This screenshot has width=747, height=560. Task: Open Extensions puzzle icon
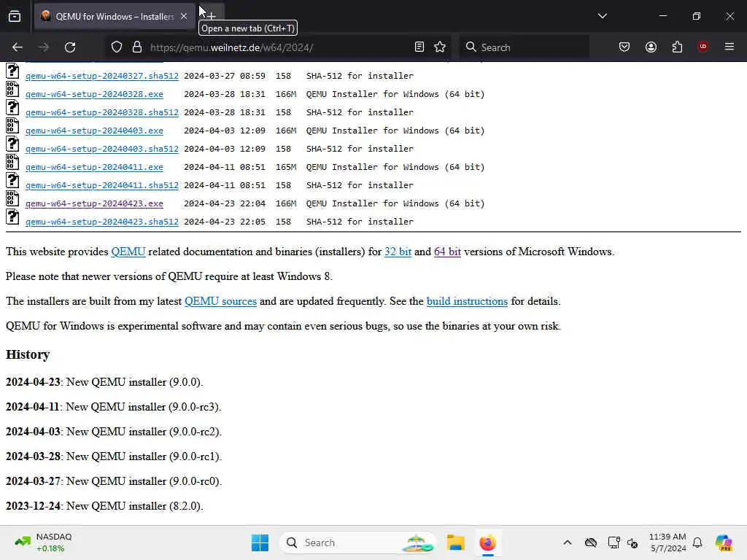pyautogui.click(x=677, y=47)
